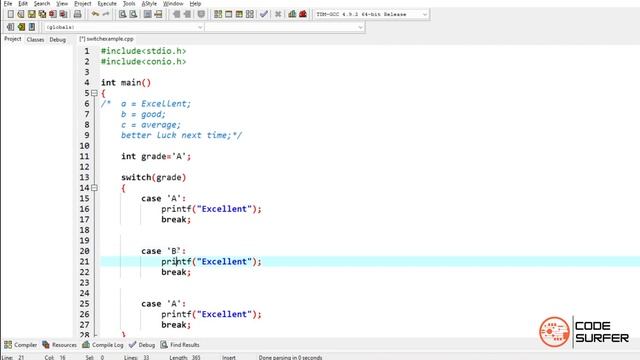This screenshot has height=360, width=640.
Task: Open the Tools menu
Action: [x=129, y=4]
